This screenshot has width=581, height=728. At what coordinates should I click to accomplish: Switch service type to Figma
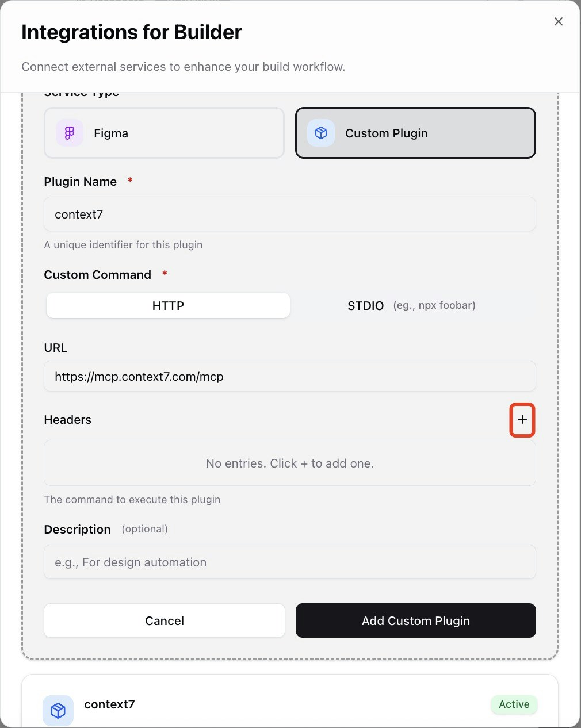tap(164, 133)
